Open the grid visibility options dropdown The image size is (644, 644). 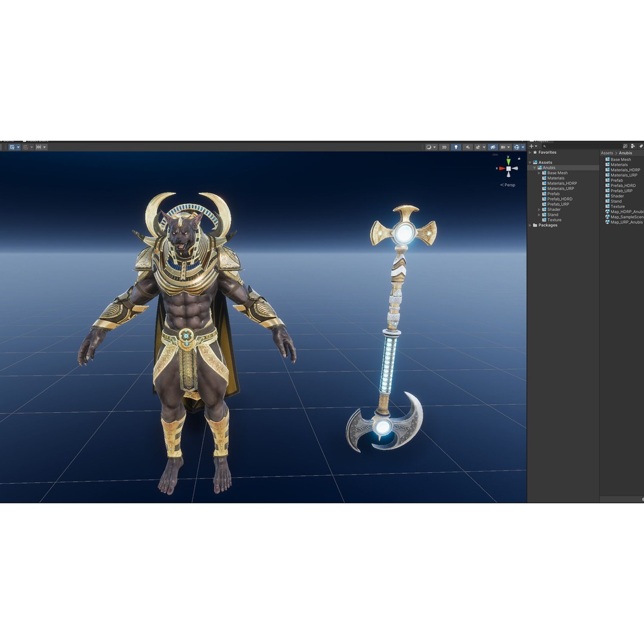tap(18, 147)
